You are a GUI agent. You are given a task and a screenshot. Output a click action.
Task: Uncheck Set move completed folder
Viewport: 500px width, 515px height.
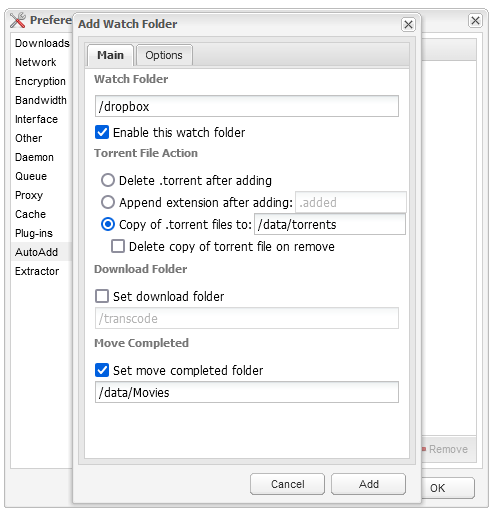(102, 370)
